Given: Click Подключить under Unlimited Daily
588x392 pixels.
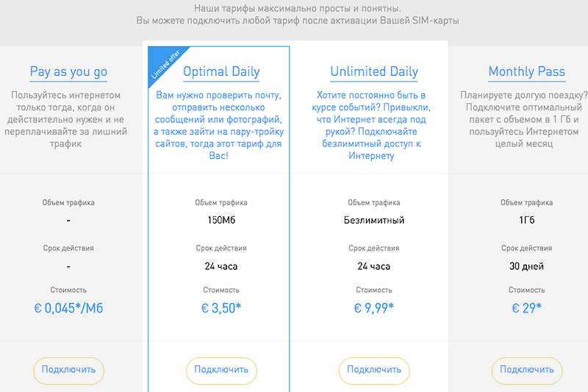Looking at the screenshot, I should [x=374, y=370].
